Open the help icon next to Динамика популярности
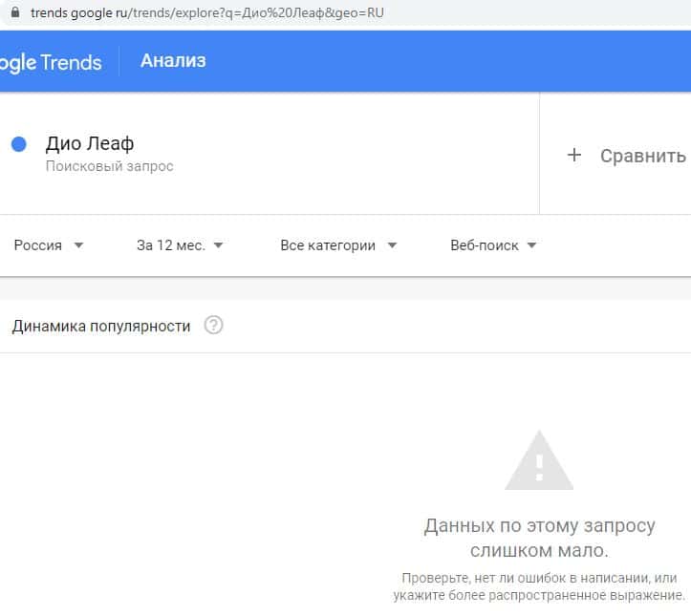Image resolution: width=691 pixels, height=616 pixels. [x=214, y=326]
